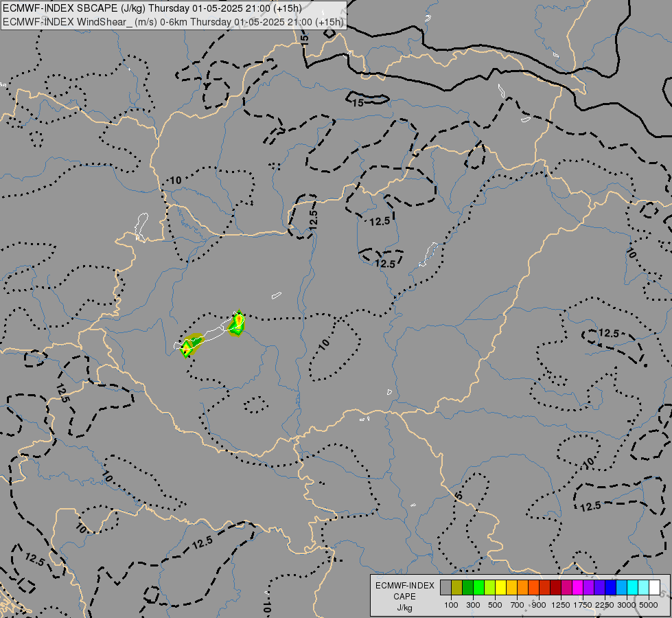672x618 pixels.
Task: Click the legend value 2250
Action: click(605, 605)
